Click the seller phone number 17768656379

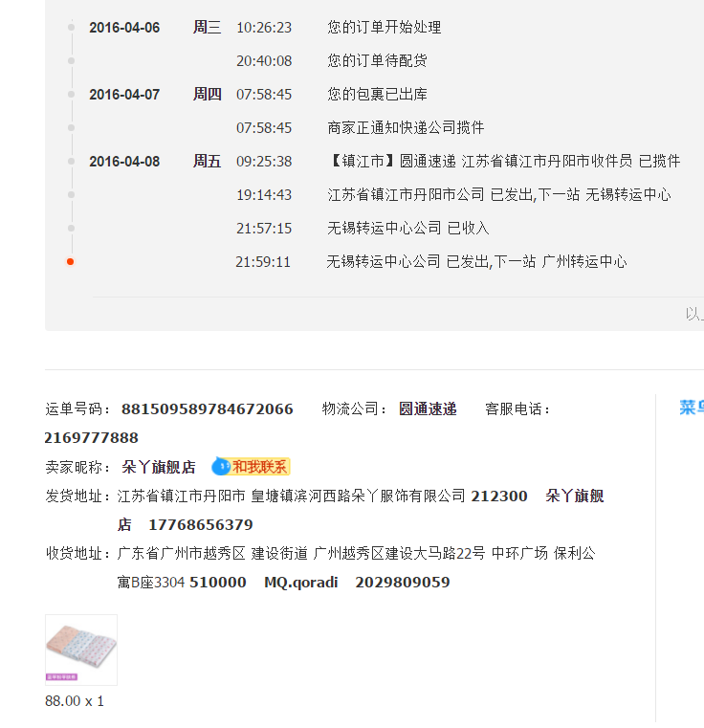click(x=200, y=525)
